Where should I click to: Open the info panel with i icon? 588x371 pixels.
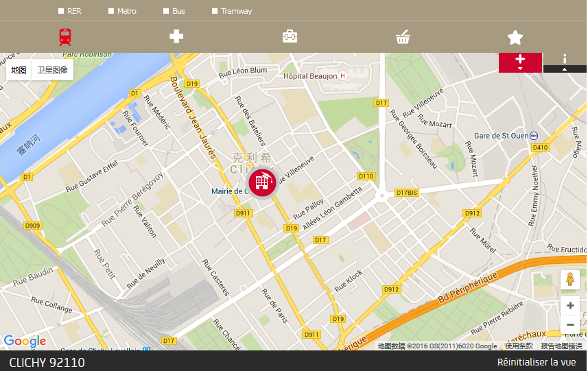pyautogui.click(x=565, y=62)
